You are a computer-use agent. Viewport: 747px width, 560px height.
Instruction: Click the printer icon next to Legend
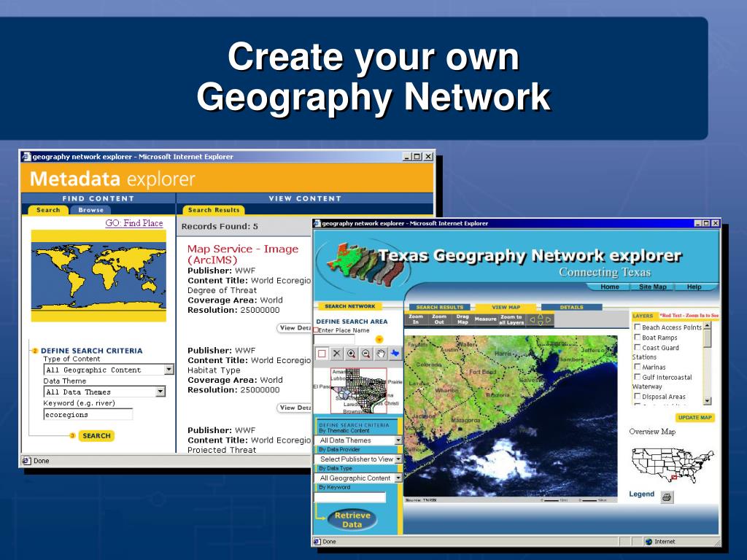667,497
